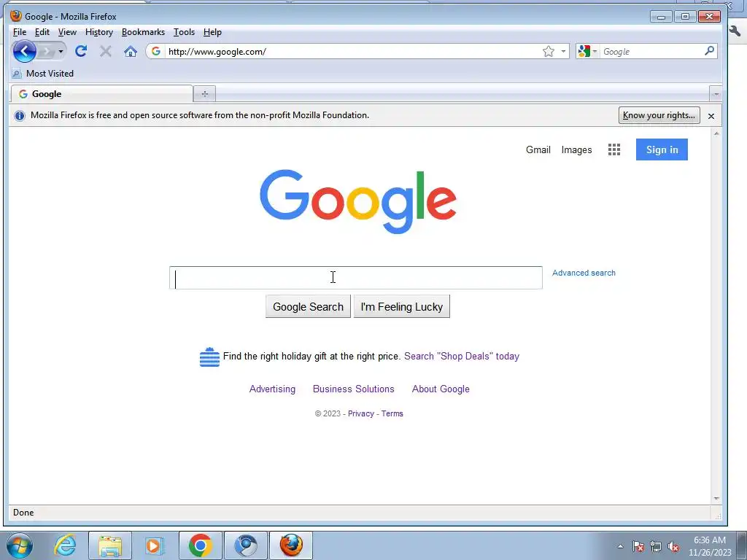
Task: Open the list all tabs dropdown
Action: [x=716, y=94]
